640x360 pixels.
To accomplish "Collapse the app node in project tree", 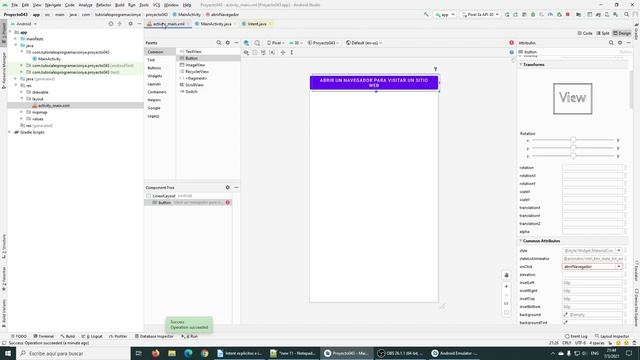I will coord(11,32).
